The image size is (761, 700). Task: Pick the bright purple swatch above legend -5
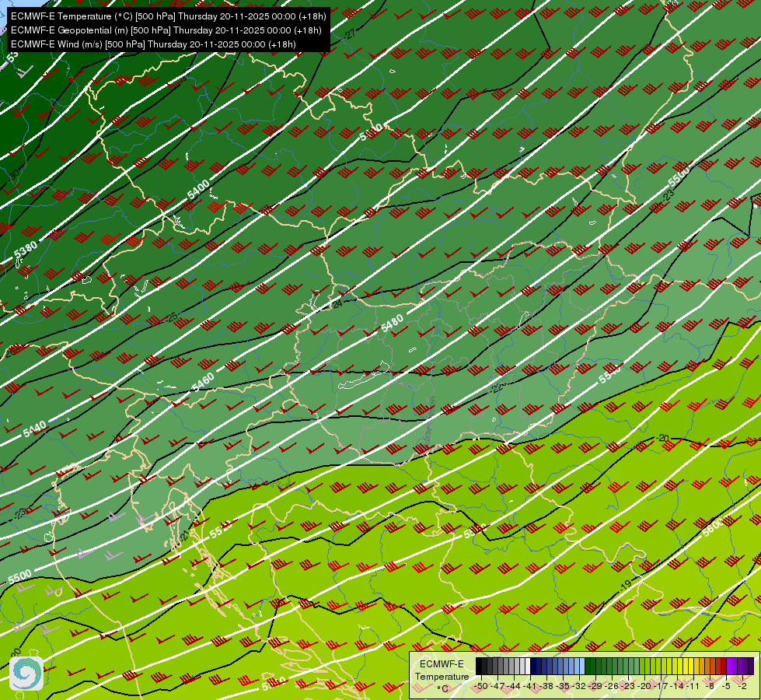click(729, 666)
